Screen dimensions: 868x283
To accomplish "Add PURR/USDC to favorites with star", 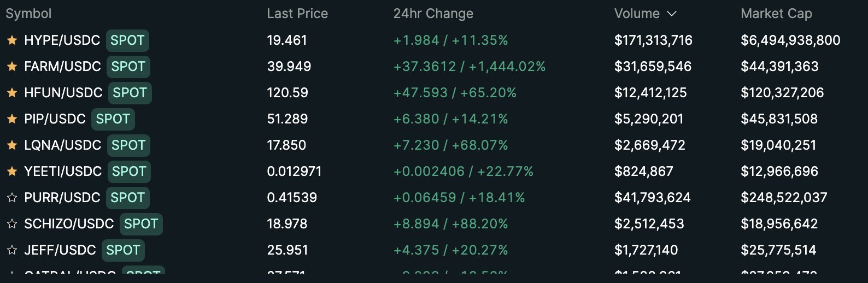I will [x=12, y=197].
